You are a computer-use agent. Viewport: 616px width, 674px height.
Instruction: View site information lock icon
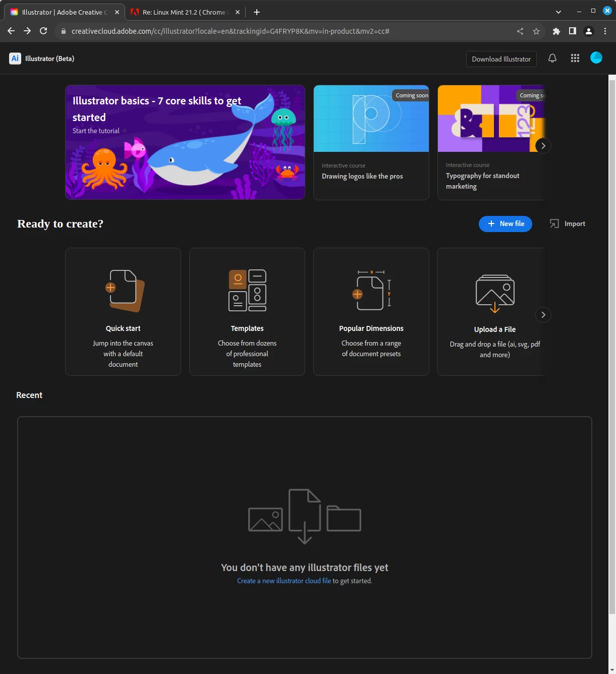[x=64, y=31]
